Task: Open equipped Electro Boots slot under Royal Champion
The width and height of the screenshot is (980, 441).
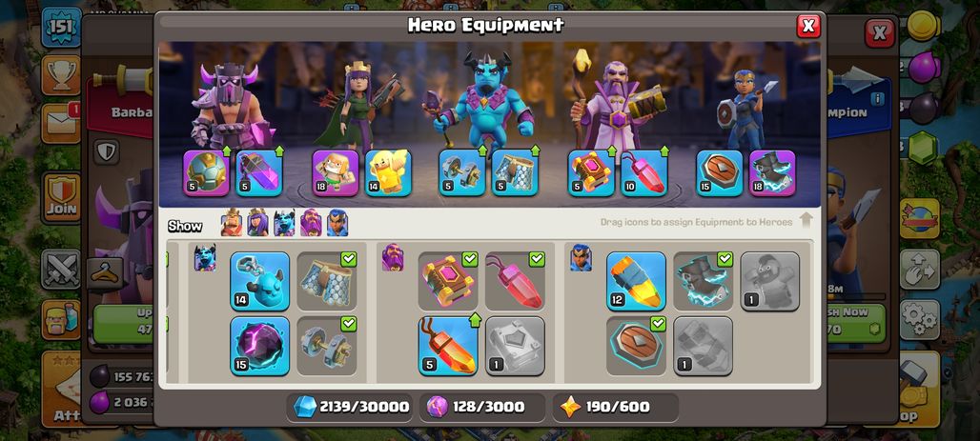Action: tap(772, 173)
